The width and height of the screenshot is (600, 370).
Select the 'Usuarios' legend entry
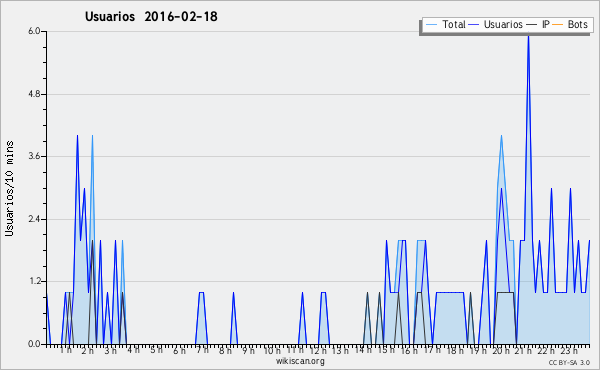496,24
